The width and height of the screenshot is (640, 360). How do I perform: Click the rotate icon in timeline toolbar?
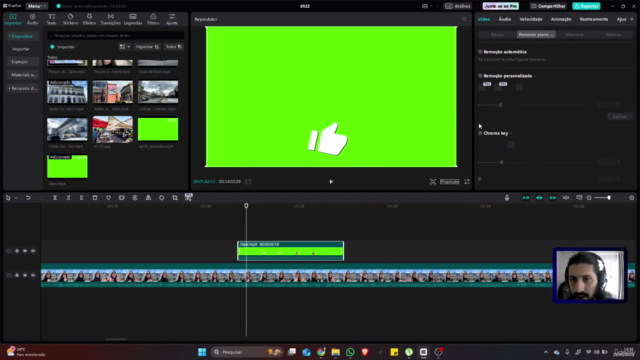[x=162, y=198]
